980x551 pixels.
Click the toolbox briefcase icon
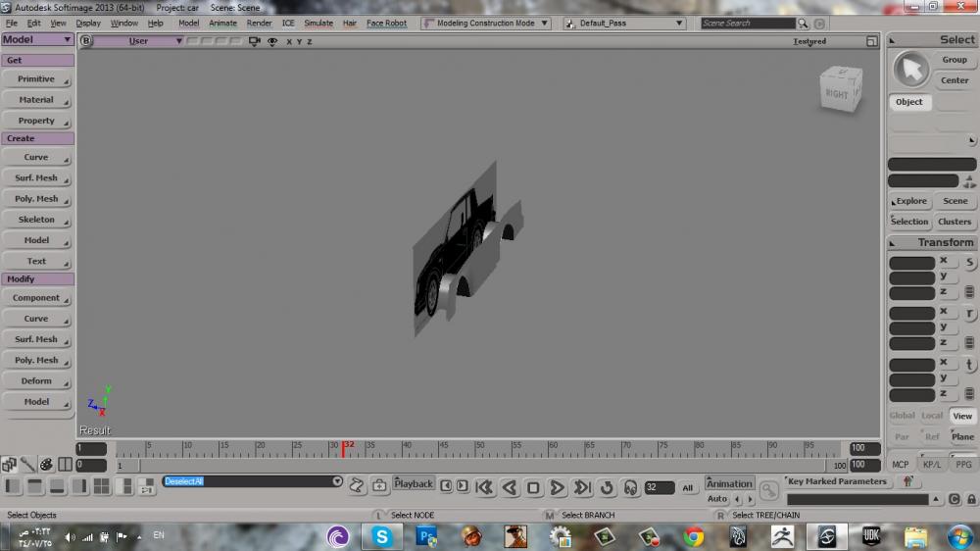point(379,485)
